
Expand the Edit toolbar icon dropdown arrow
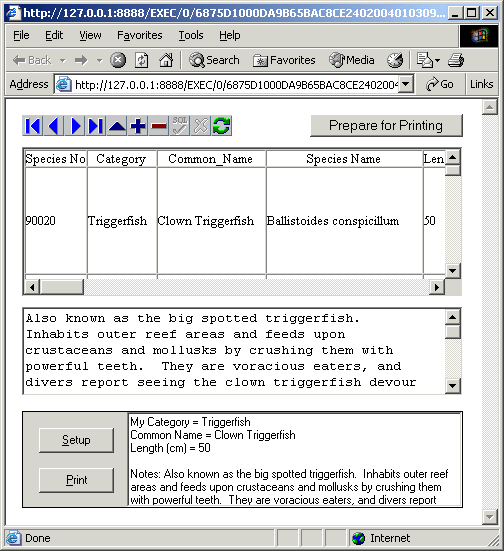438,60
